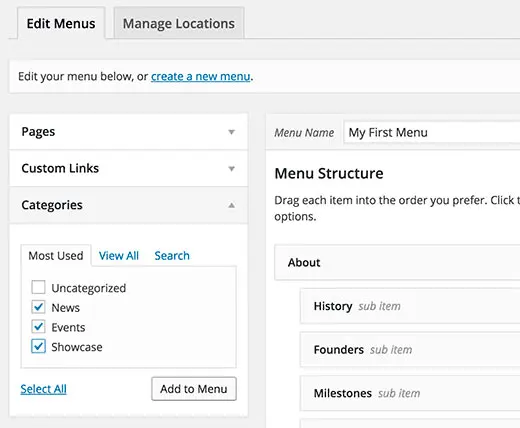Viewport: 520px width, 428px height.
Task: Uncheck the News category checkbox
Action: (x=38, y=307)
